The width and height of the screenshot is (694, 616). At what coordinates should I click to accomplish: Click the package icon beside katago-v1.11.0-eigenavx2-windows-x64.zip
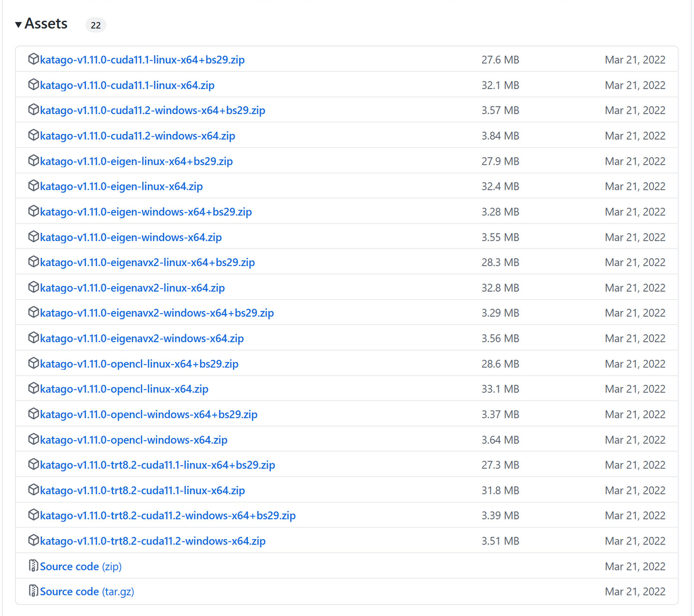33,338
